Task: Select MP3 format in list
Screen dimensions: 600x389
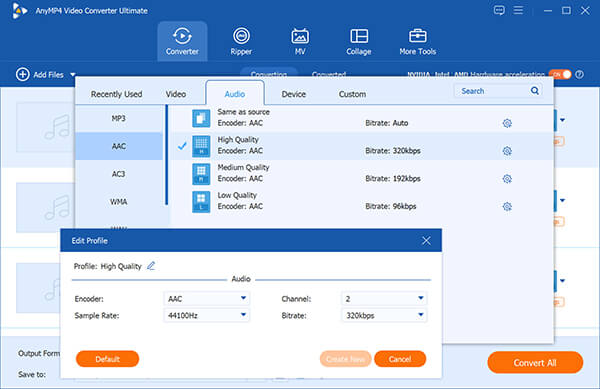Action: tap(119, 118)
